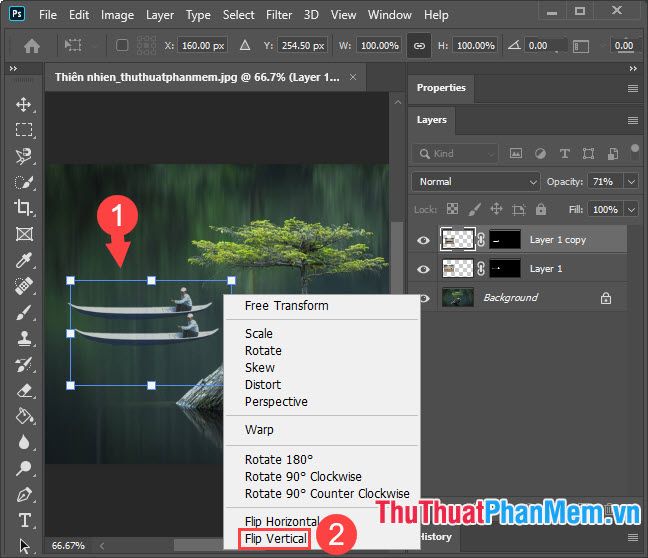Select the Pen tool

click(x=24, y=494)
